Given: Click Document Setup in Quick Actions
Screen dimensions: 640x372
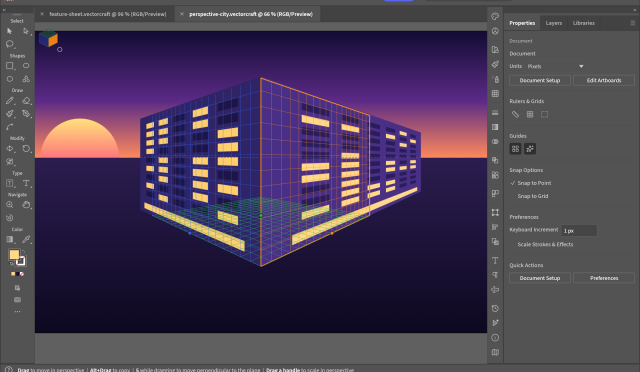Looking at the screenshot, I should 540,278.
